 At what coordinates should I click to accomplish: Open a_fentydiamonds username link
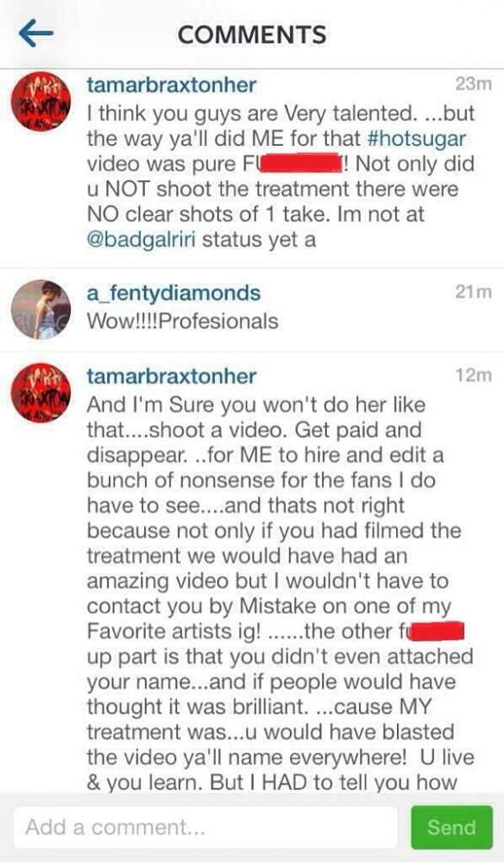pos(173,293)
